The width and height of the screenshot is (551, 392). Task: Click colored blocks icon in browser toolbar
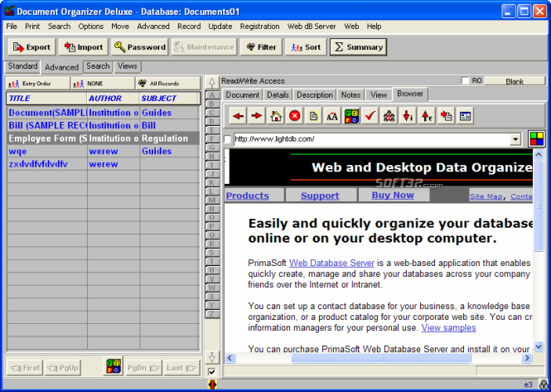351,116
